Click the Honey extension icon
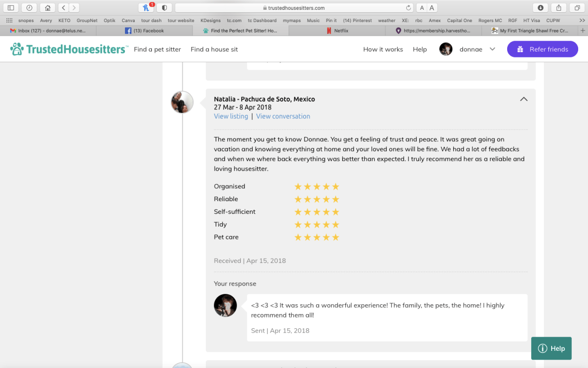Screen dimensions: 588x368 pyautogui.click(x=146, y=8)
